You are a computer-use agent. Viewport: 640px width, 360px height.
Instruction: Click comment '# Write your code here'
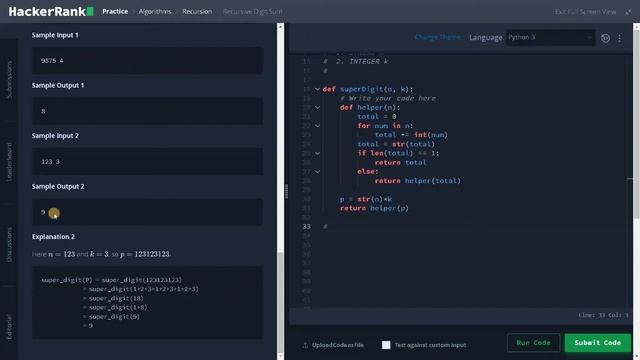click(388, 98)
